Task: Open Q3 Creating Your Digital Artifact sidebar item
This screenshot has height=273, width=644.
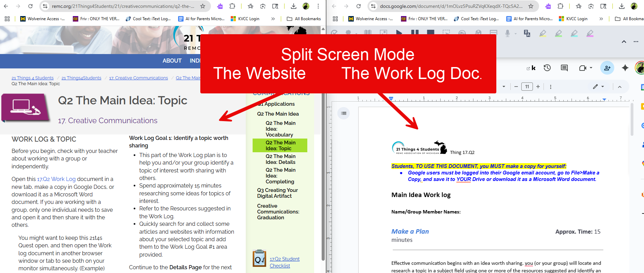Action: click(278, 193)
